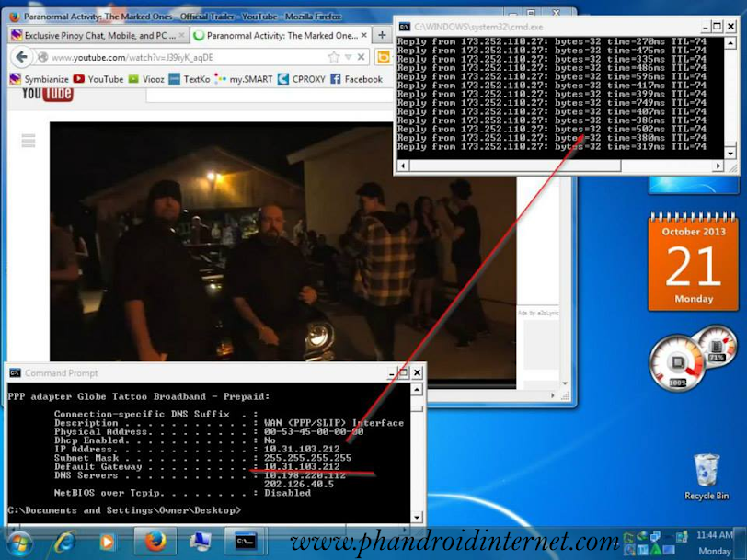Screen dimensions: 747x560
Task: Click the Command Prompt window title icon
Action: (16, 372)
